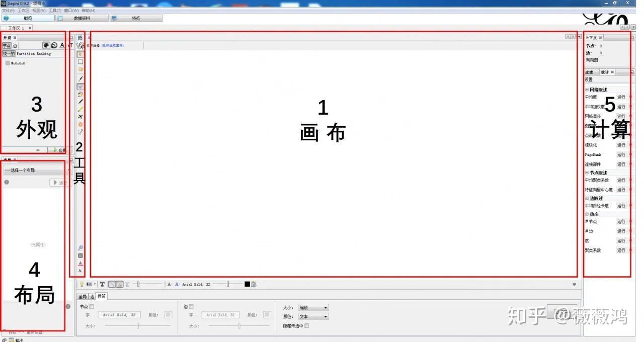The height and width of the screenshot is (342, 644).
Task: Enable the 节点 checkbox in labels tab
Action: [92, 306]
